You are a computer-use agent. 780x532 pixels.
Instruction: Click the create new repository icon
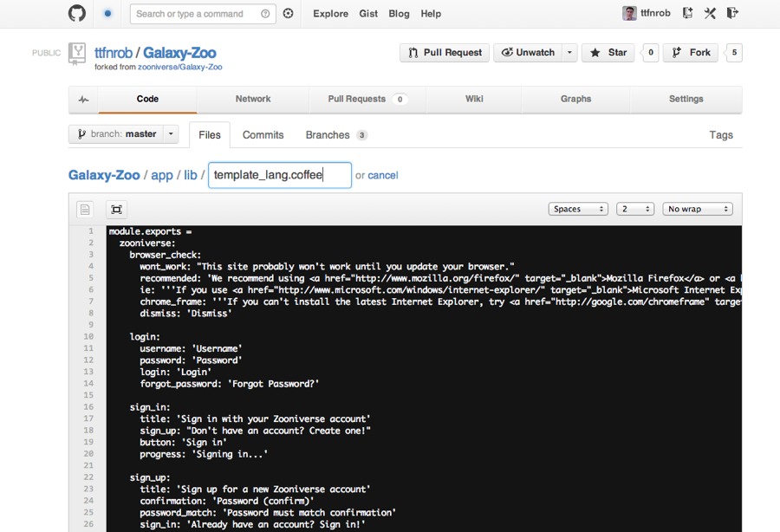coord(687,13)
